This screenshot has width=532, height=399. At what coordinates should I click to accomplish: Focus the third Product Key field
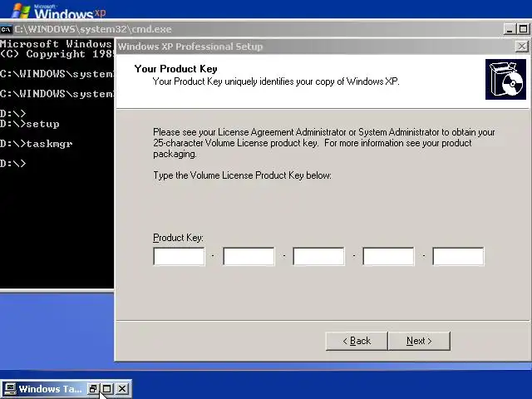point(318,256)
